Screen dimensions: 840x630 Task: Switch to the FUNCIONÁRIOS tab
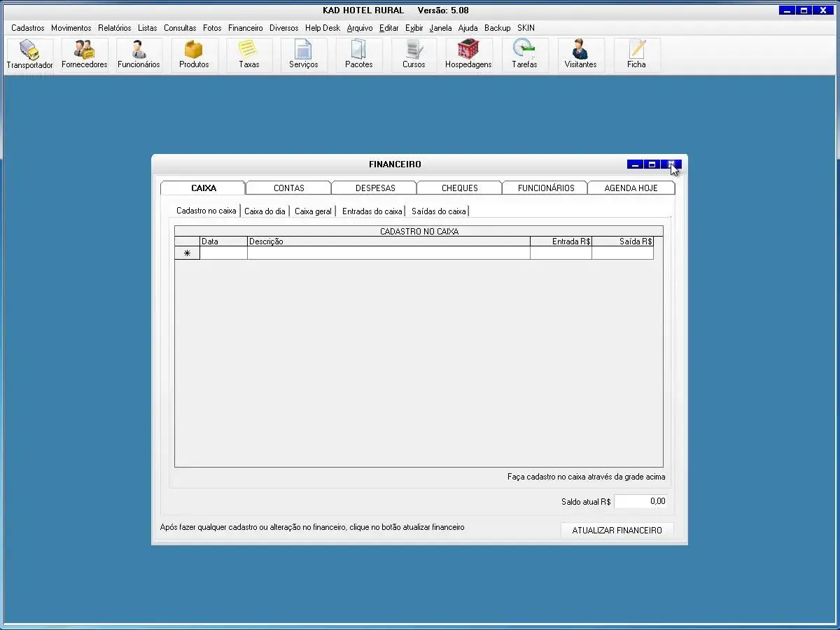[546, 188]
